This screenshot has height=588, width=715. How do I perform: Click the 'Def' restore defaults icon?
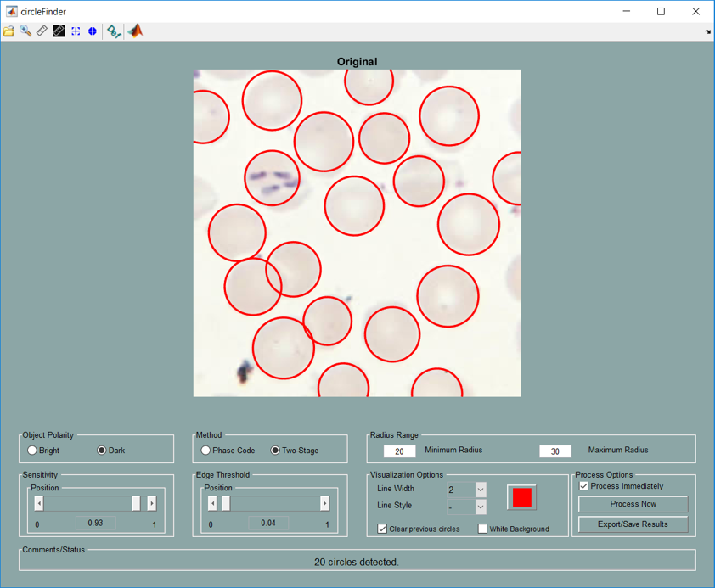(x=113, y=31)
